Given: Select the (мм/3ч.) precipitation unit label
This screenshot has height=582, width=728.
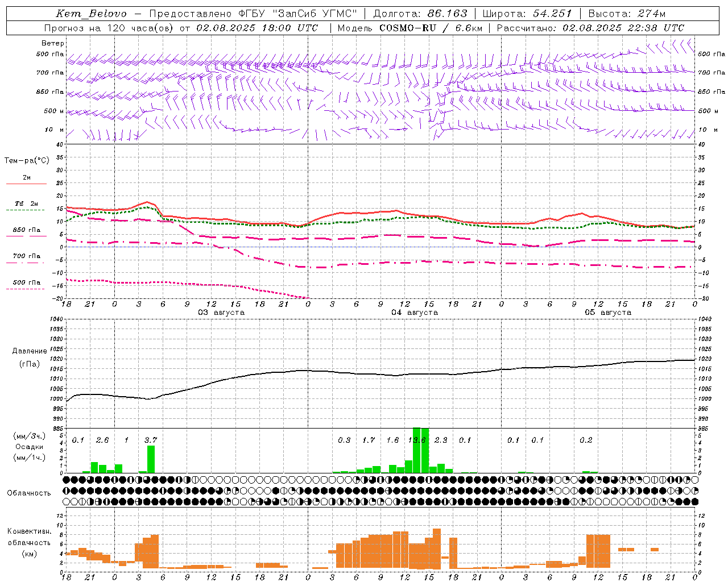Looking at the screenshot, I should tap(29, 436).
